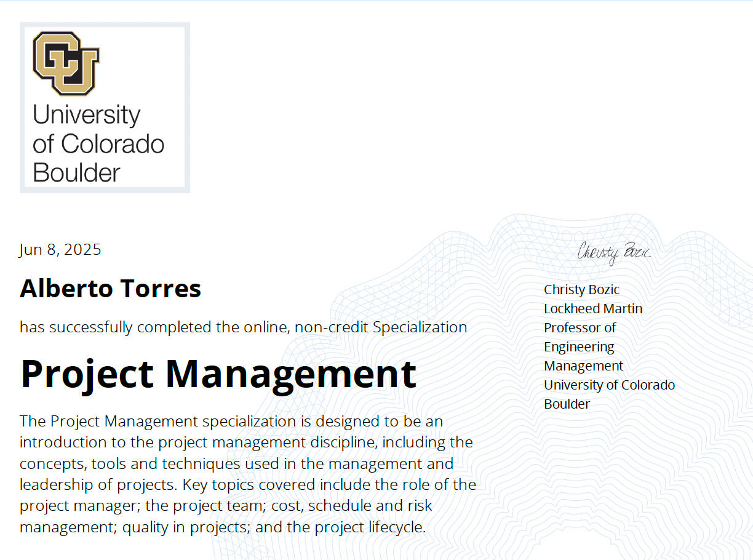Screen dimensions: 753x560
Task: Click the recipient name Alberto Torres
Action: tap(111, 288)
